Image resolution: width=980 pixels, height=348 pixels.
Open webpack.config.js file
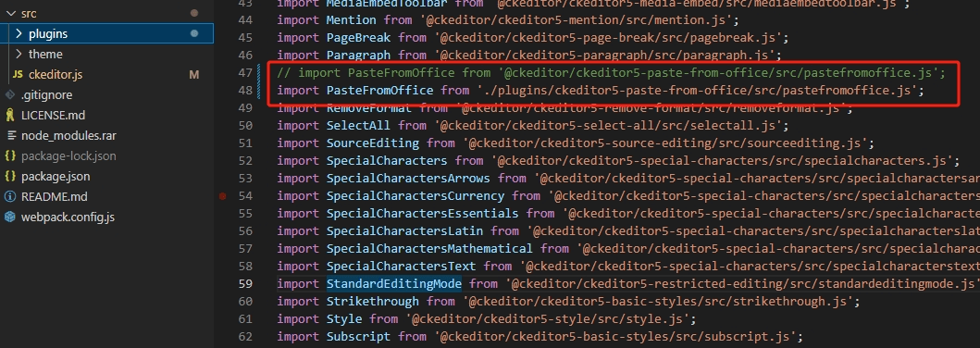[x=68, y=217]
